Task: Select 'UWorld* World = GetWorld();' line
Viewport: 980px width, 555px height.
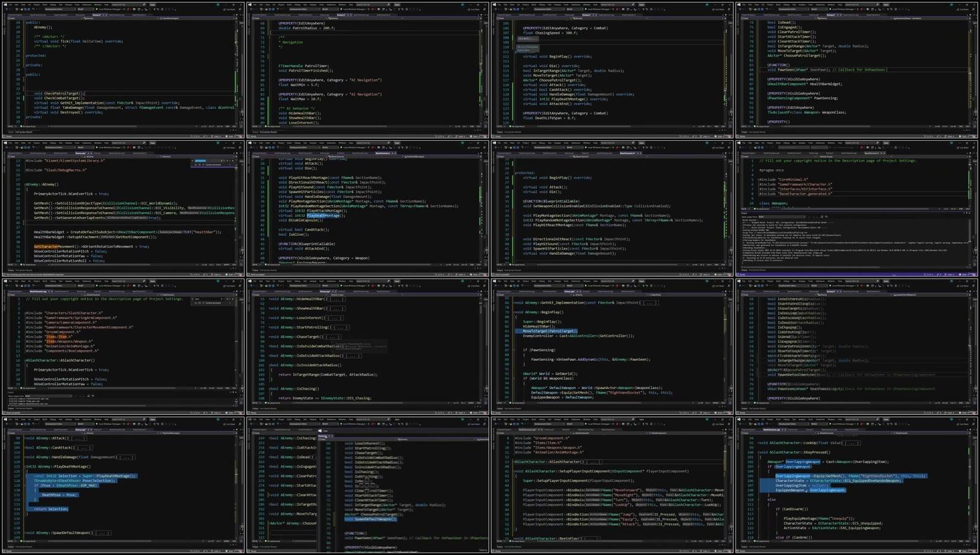Action: point(549,374)
